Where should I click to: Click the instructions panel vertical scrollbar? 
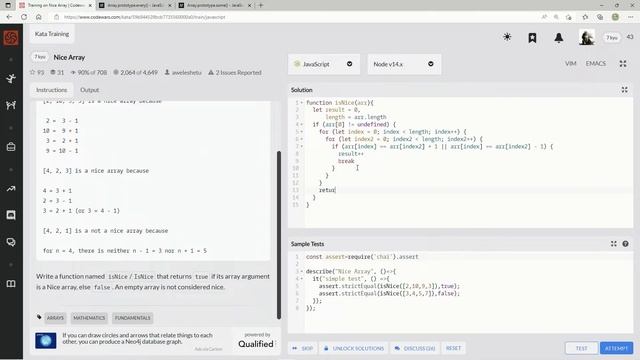279,235
